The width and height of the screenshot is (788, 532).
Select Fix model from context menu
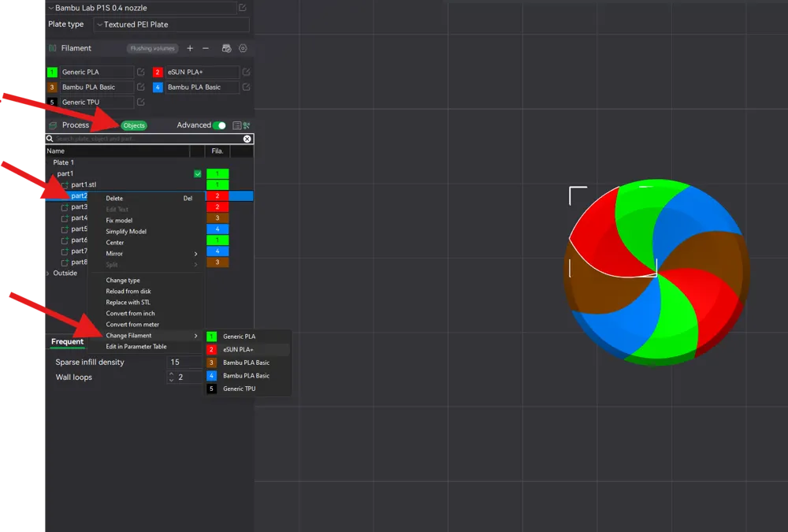coord(120,221)
